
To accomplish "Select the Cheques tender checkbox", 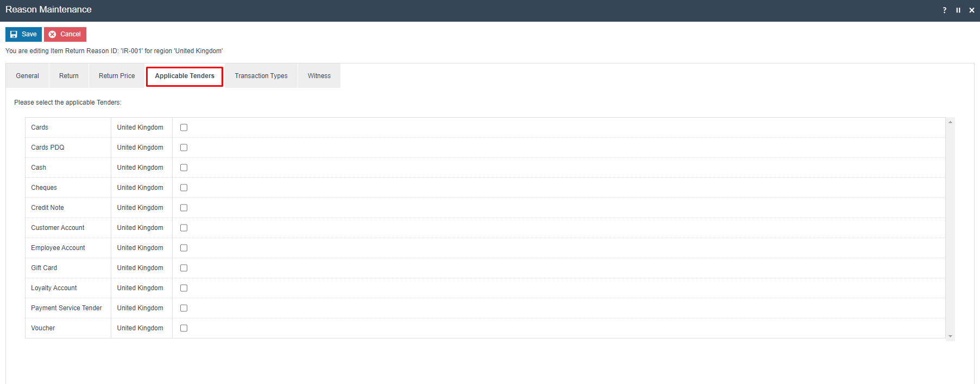I will 184,188.
